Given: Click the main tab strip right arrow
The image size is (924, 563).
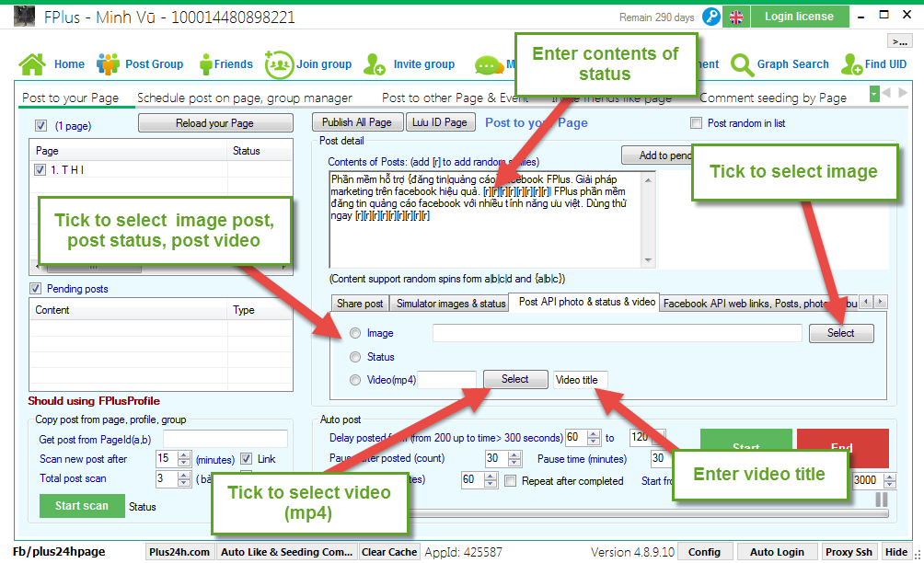Looking at the screenshot, I should point(903,93).
